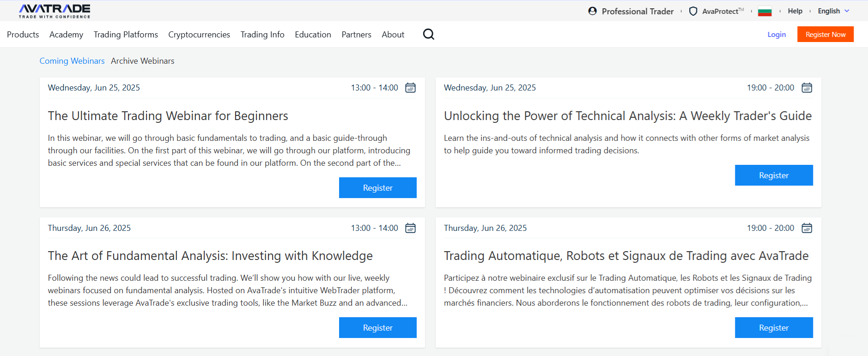Image resolution: width=868 pixels, height=356 pixels.
Task: Click the 13:00 - 14:00 time on Jun 26
Action: tap(375, 228)
